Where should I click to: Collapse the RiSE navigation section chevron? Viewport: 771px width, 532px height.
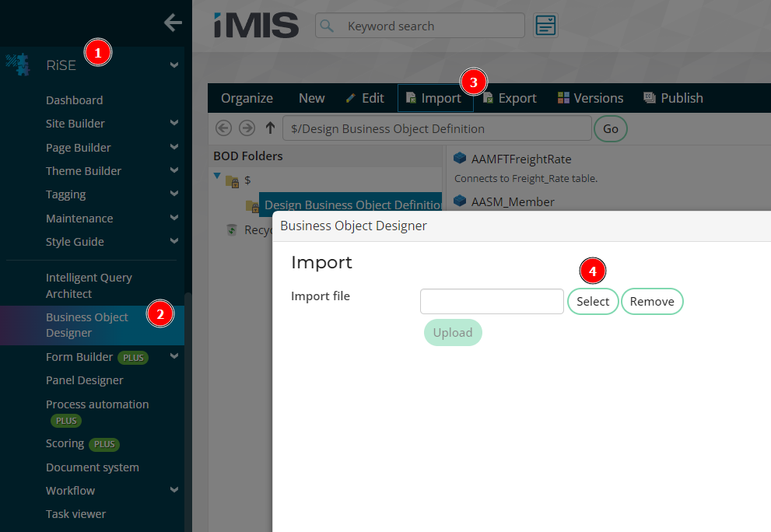click(x=174, y=66)
